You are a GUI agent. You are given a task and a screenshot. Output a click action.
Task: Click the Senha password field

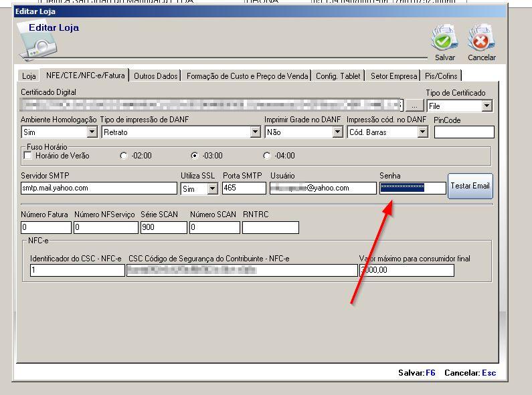tap(413, 188)
